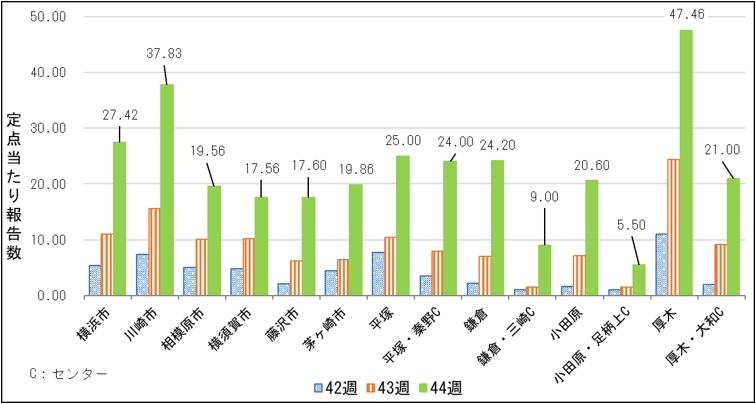Image resolution: width=756 pixels, height=404 pixels.
Task: Select the 川崎市 green 44週 bar
Action: coord(166,189)
